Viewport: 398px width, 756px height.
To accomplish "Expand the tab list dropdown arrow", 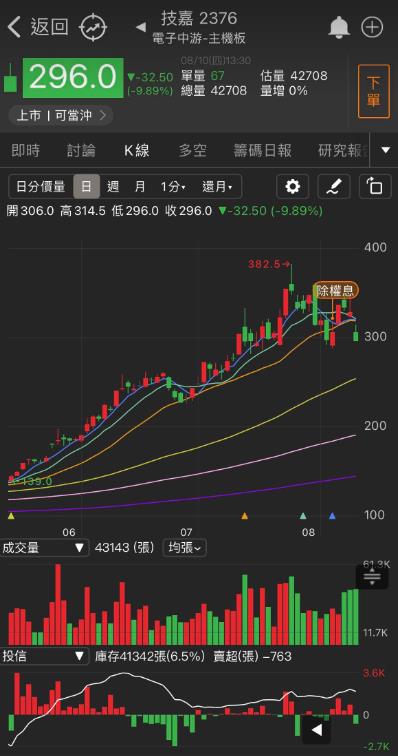I will [x=385, y=150].
